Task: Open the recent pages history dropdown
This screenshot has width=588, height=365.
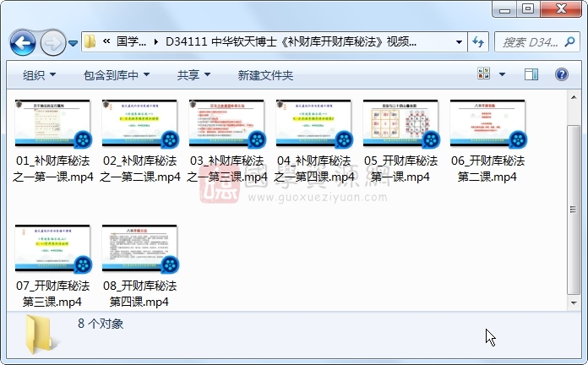Action: [73, 44]
